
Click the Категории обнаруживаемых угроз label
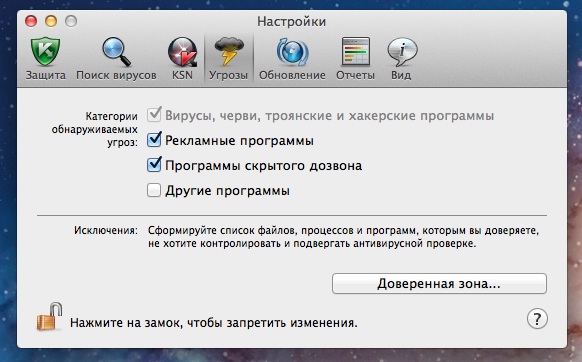pyautogui.click(x=95, y=129)
